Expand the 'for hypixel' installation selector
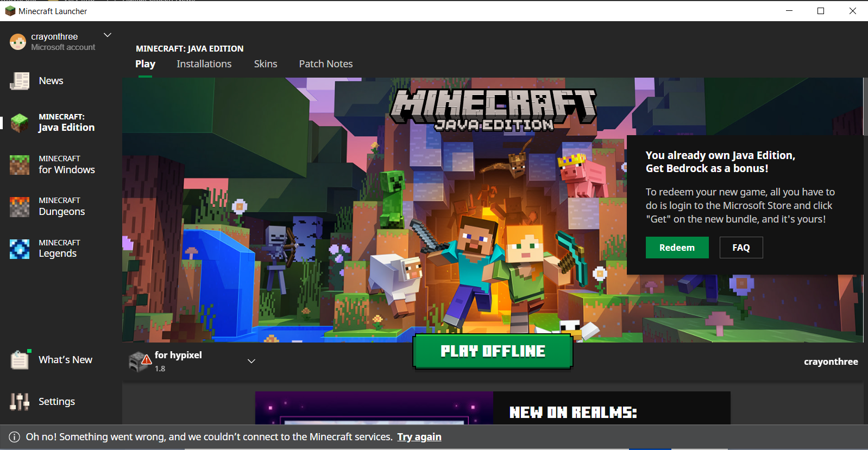The height and width of the screenshot is (450, 868). coord(251,362)
